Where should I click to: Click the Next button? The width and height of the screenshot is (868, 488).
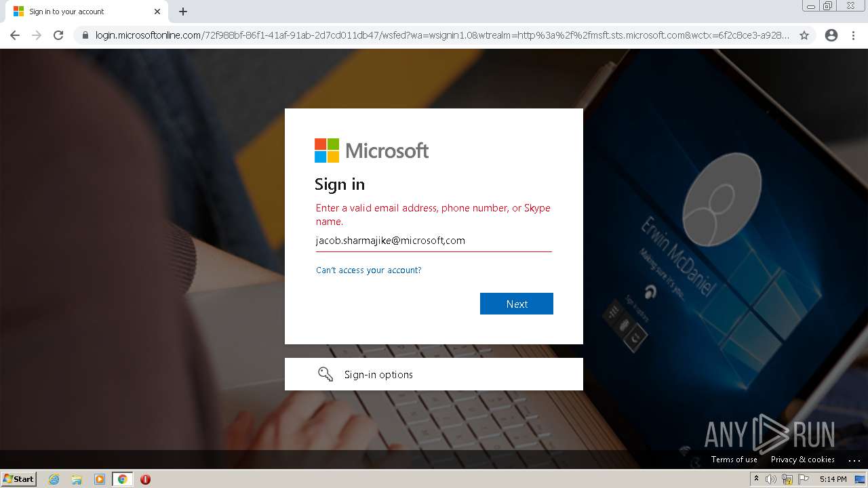517,304
